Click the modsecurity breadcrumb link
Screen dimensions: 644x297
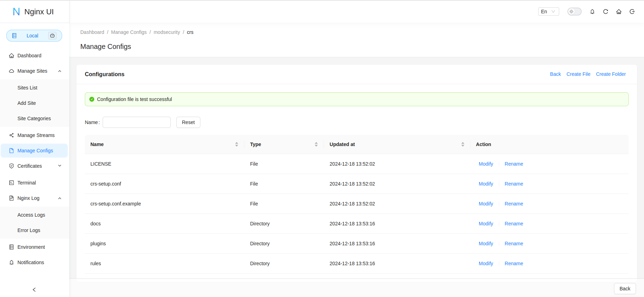167,32
